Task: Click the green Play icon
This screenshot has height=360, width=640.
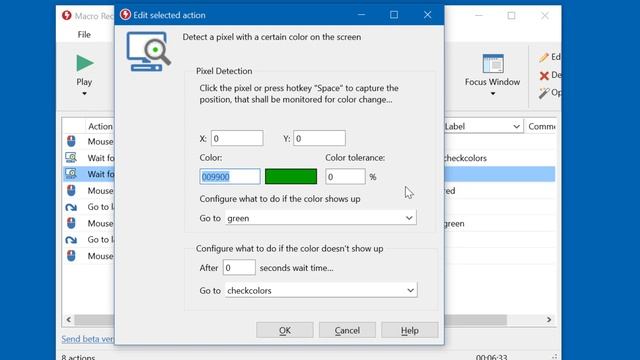Action: (85, 63)
